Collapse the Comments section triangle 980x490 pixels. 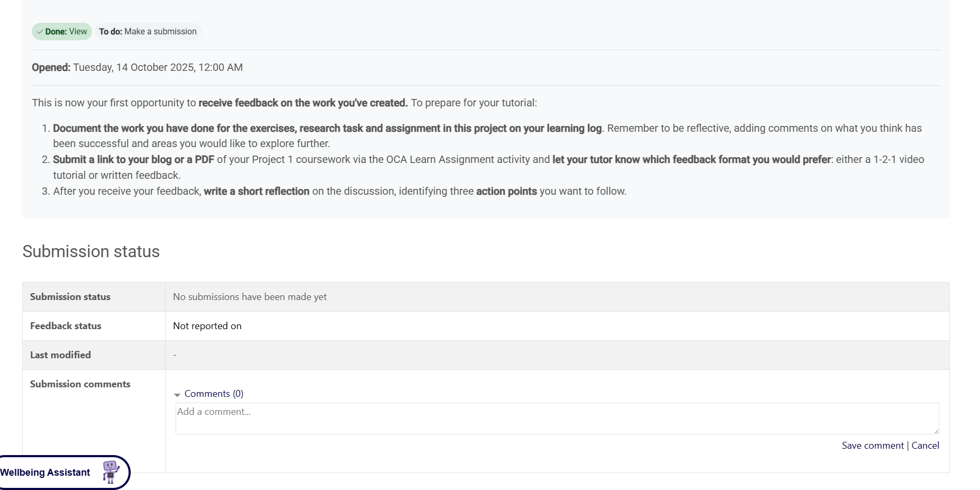(x=177, y=395)
